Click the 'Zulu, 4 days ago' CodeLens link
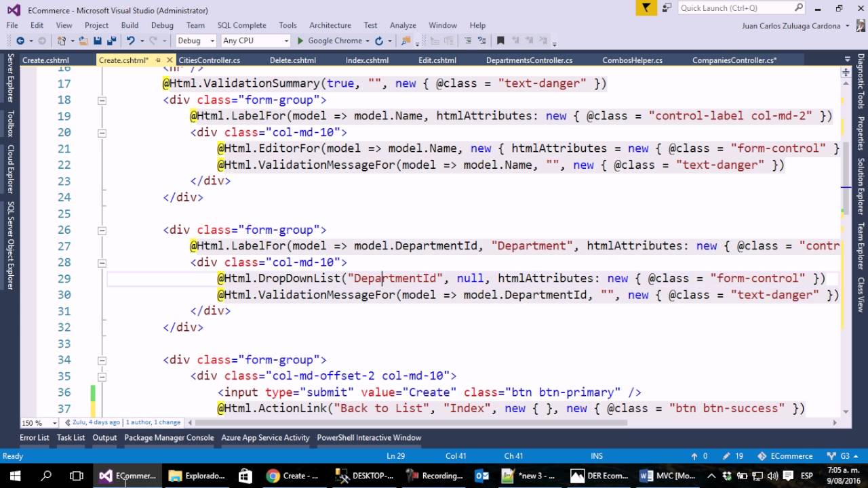 (96, 422)
